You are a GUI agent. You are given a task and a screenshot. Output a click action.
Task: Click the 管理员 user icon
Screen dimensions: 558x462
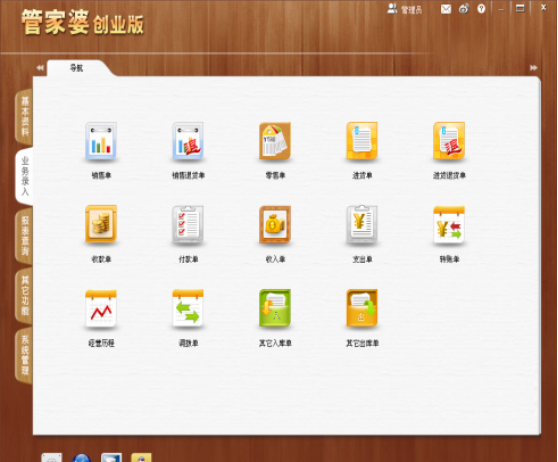pos(392,9)
